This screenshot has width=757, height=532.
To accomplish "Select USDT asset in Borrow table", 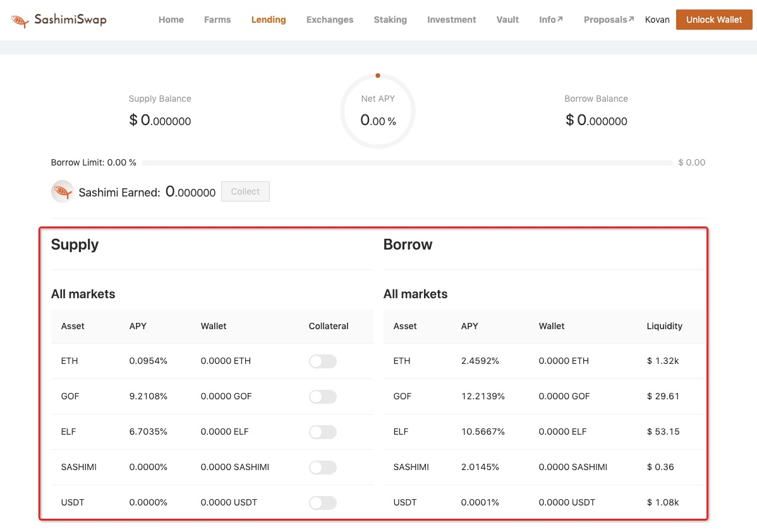I will [x=404, y=502].
